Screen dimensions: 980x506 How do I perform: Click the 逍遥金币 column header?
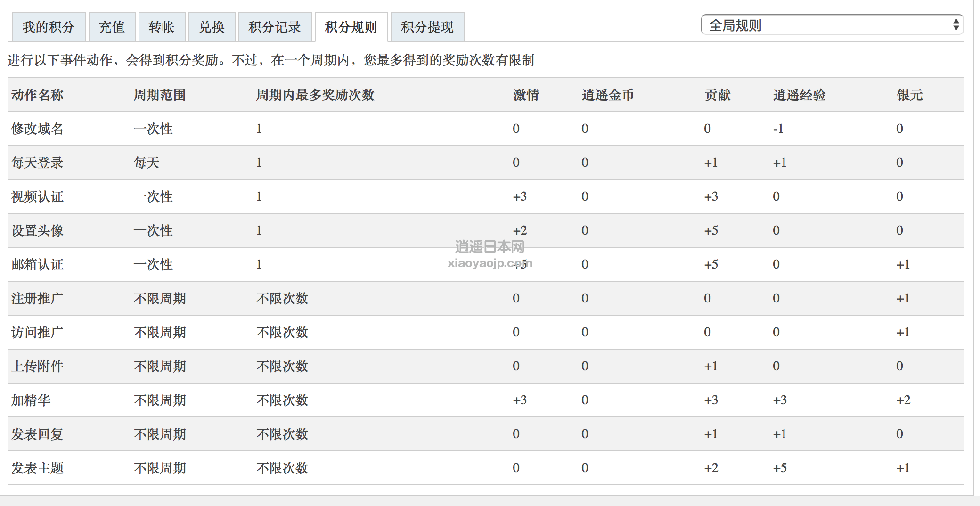608,95
